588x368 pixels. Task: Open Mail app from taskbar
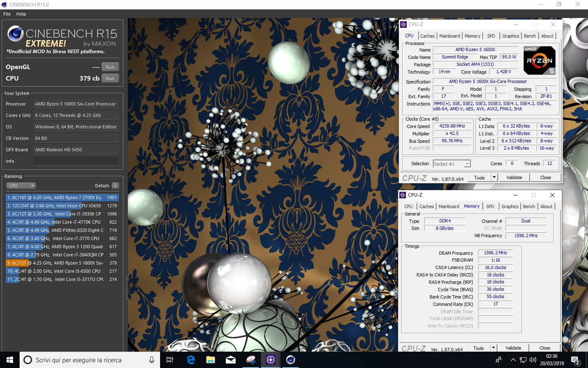tap(230, 360)
